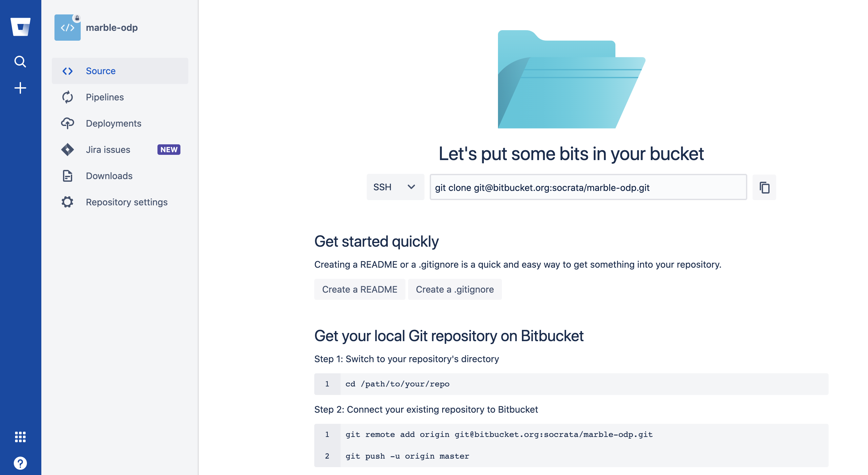Click the 'Get started quickly' heading
This screenshot has width=868, height=475.
click(x=376, y=241)
